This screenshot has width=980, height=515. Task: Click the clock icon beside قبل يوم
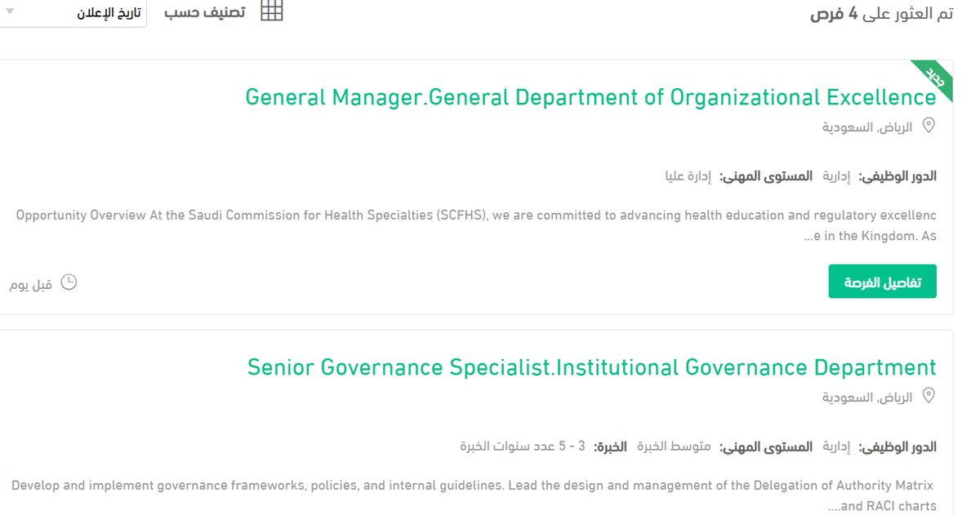pyautogui.click(x=69, y=282)
